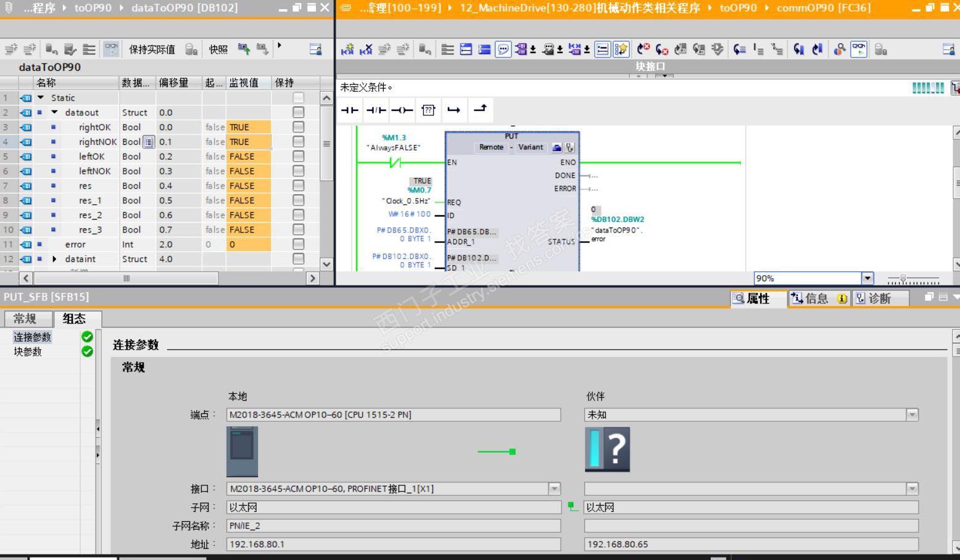
Task: Expand the block interface pane downward
Action: [664, 76]
